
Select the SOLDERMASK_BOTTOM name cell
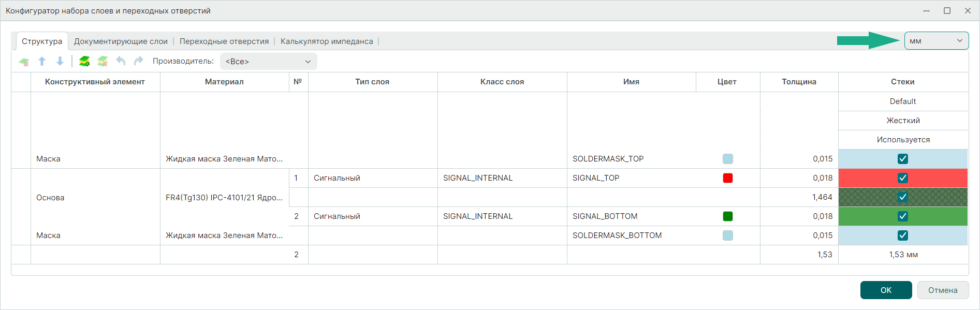[x=617, y=235]
